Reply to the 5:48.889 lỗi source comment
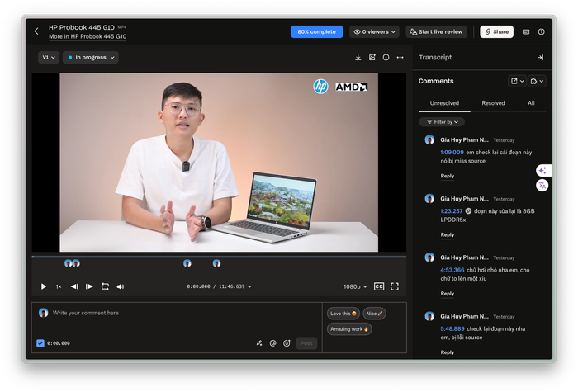Viewport: 578px width, 392px height. click(x=448, y=352)
